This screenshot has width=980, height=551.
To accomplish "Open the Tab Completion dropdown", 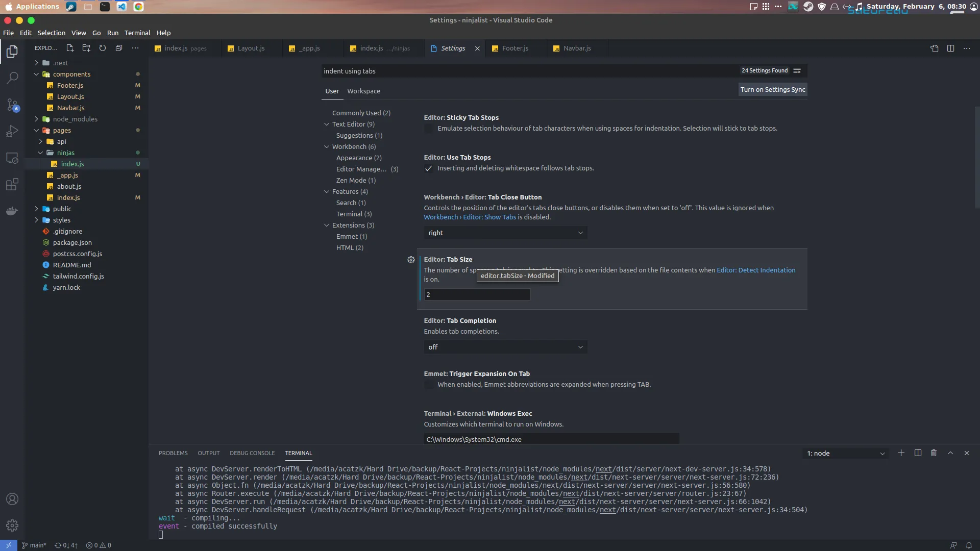I will (505, 347).
